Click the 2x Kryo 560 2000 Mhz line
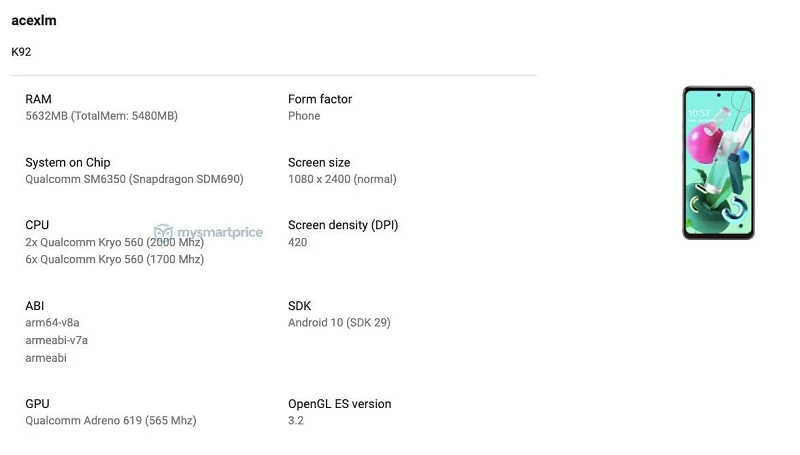Screen dimensions: 800x455 (x=114, y=242)
